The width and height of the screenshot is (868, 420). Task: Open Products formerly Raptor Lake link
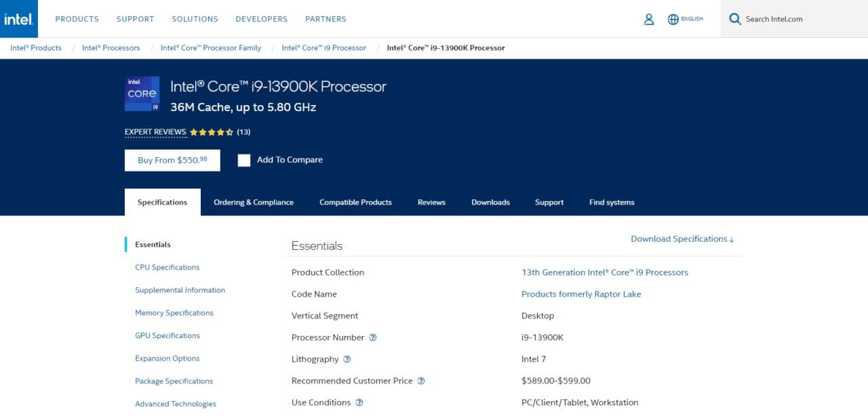point(581,294)
